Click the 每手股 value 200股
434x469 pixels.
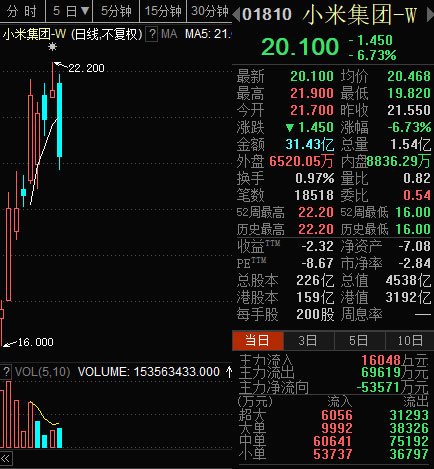[x=315, y=315]
